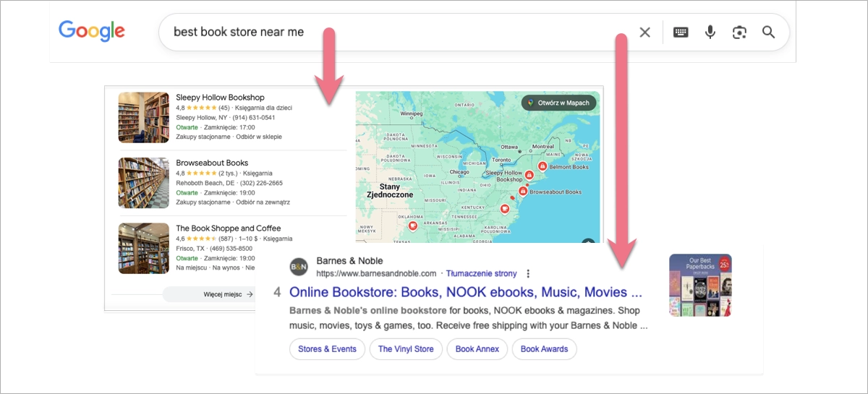The height and width of the screenshot is (394, 868).
Task: Open "Online Bookstore: Books, NOOK ebooks" result title
Action: (466, 293)
